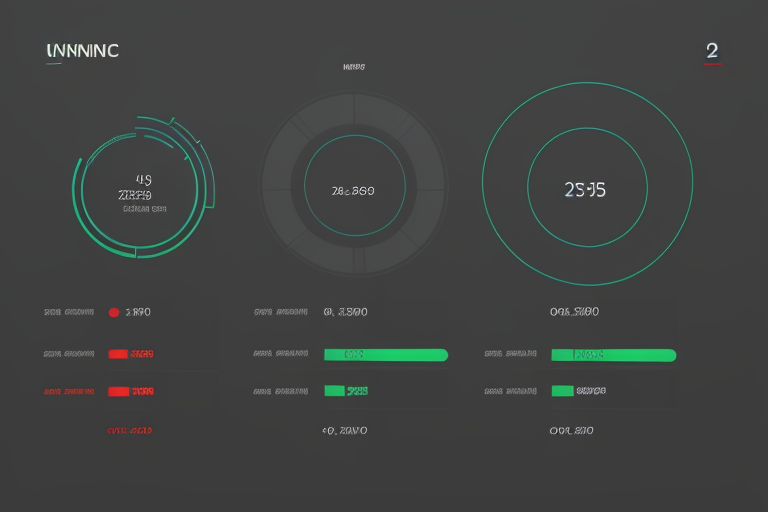Click the red dot indicator in left column
This screenshot has width=768, height=512.
point(113,312)
